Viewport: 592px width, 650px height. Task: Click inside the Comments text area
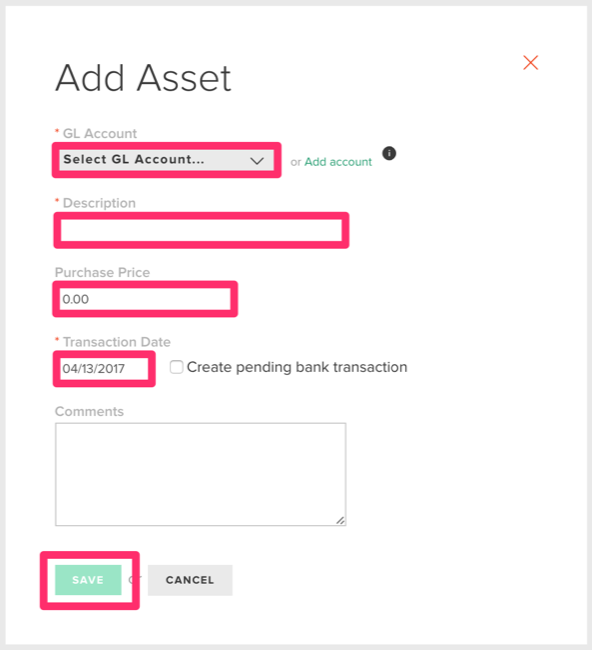pos(201,474)
